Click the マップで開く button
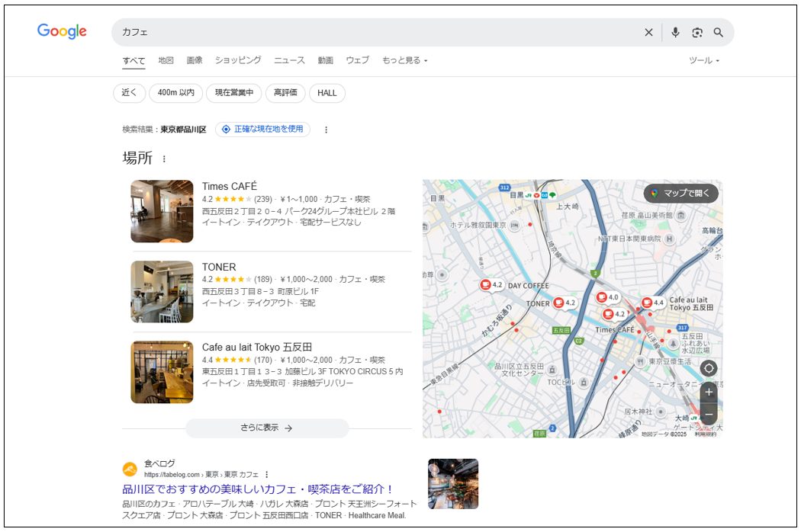 pos(681,193)
